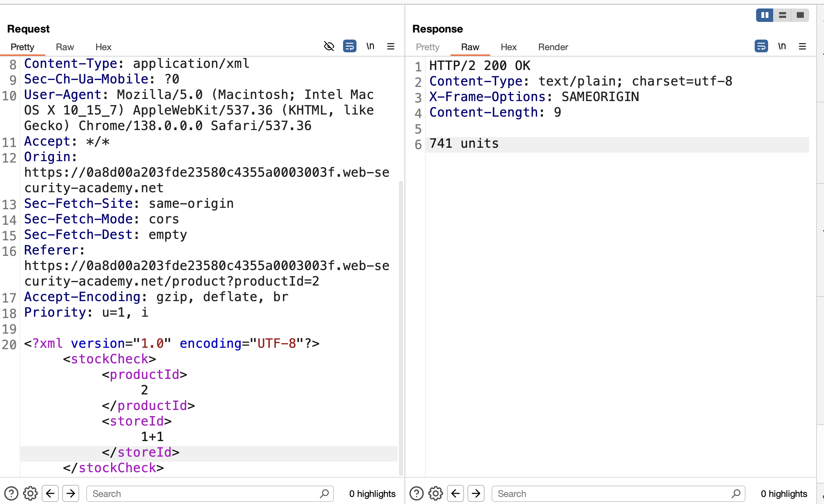Screen dimensions: 824x504
Task: Open the Response Hex tab
Action: [509, 47]
